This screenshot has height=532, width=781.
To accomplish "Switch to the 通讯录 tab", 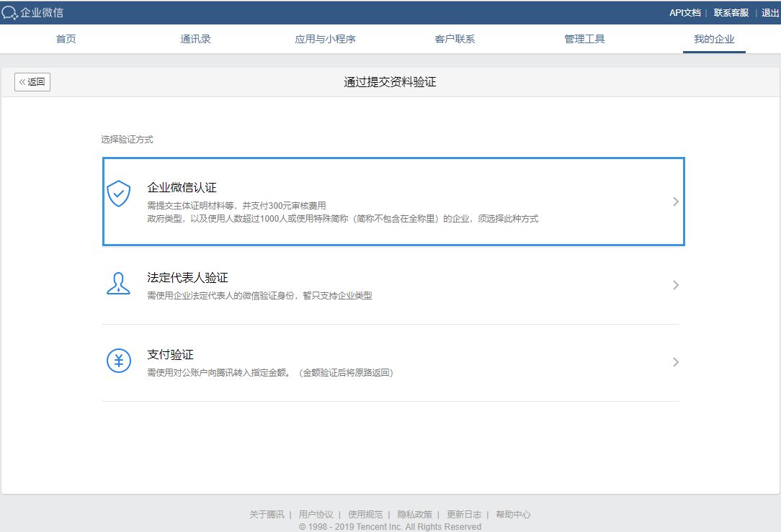I will pos(196,39).
